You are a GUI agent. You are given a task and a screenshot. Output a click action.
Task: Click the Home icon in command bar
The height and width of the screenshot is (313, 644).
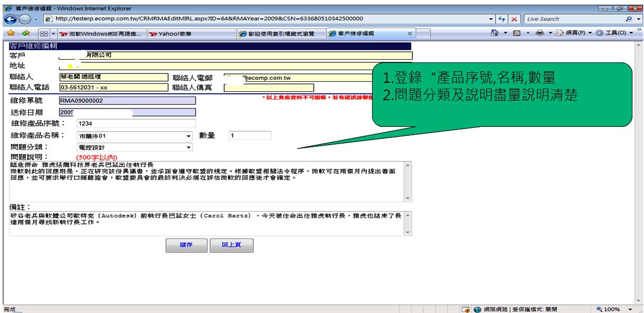pyautogui.click(x=494, y=33)
